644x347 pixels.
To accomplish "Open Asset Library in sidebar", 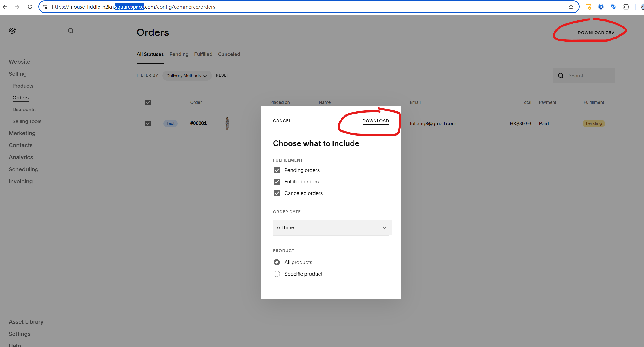I will [x=26, y=322].
